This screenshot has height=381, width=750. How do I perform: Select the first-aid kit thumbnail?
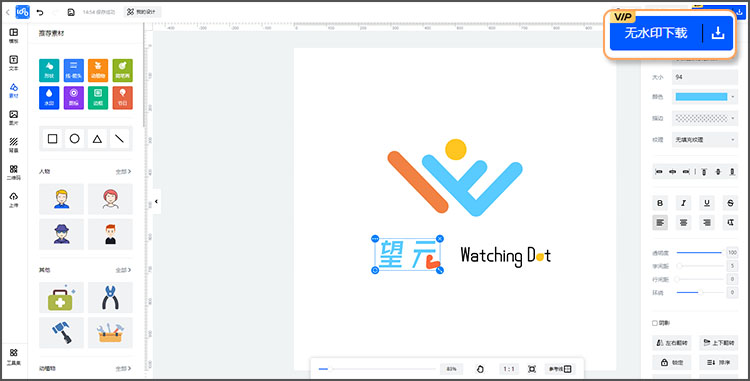tap(61, 297)
